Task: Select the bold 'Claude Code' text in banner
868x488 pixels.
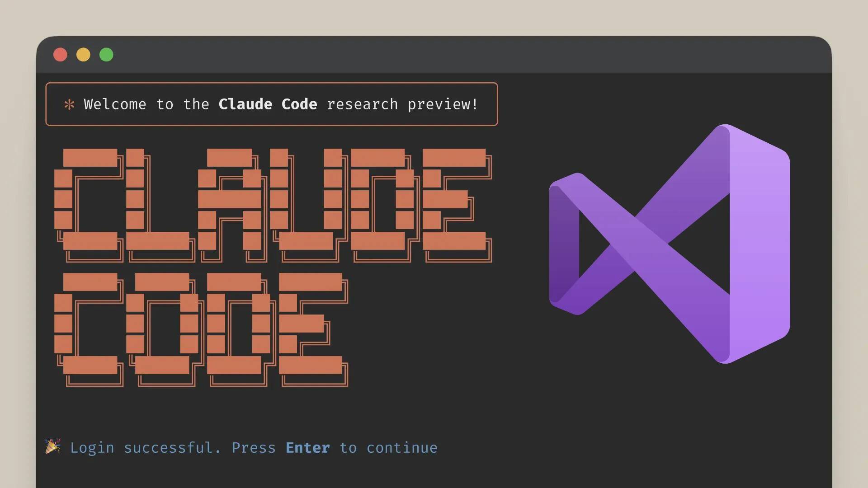Action: coord(268,104)
